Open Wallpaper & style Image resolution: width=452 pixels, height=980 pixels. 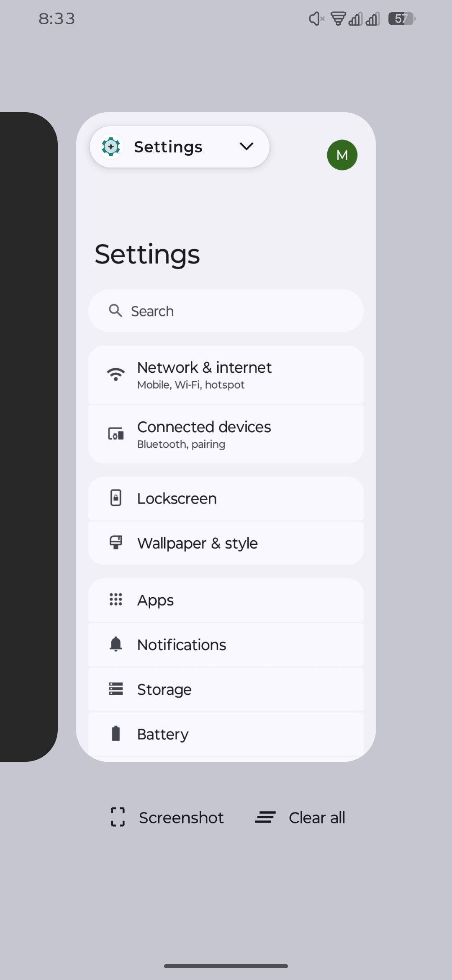pos(226,543)
